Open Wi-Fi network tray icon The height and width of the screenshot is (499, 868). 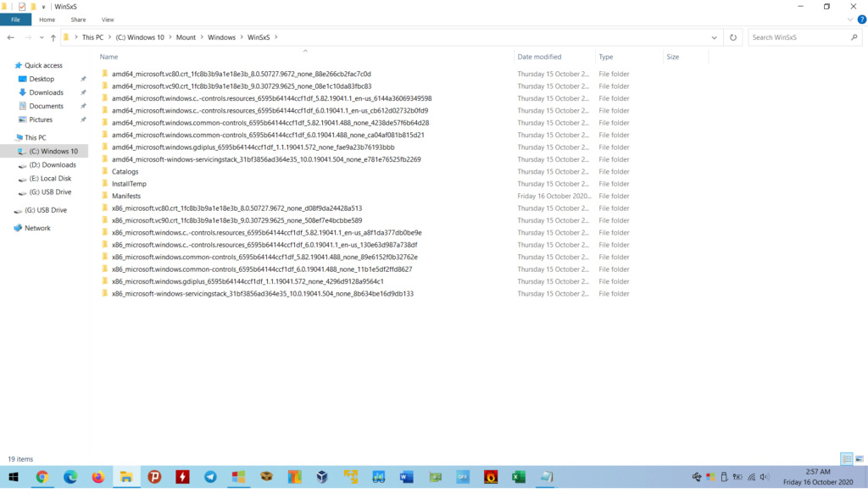(751, 477)
